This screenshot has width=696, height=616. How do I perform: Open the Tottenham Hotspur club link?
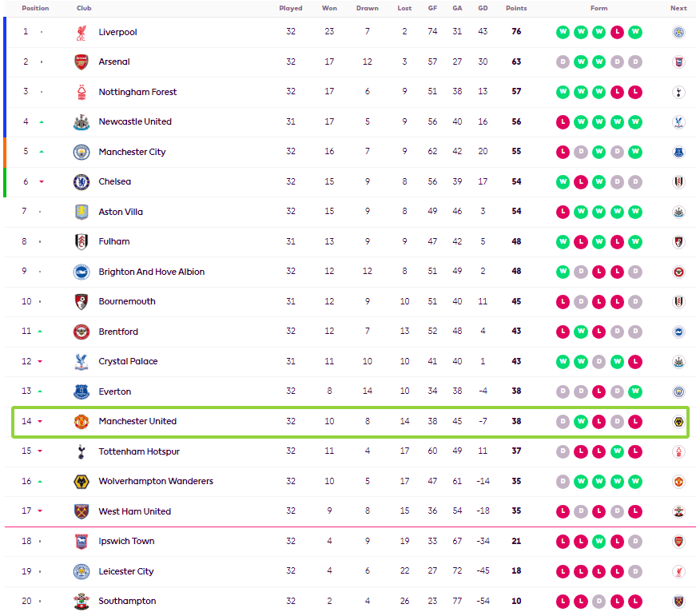(139, 451)
